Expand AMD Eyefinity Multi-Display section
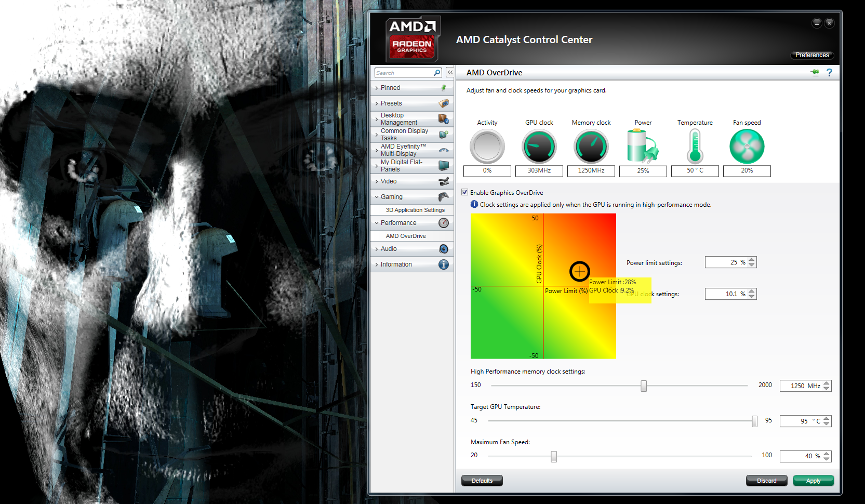865x504 pixels. (x=377, y=150)
